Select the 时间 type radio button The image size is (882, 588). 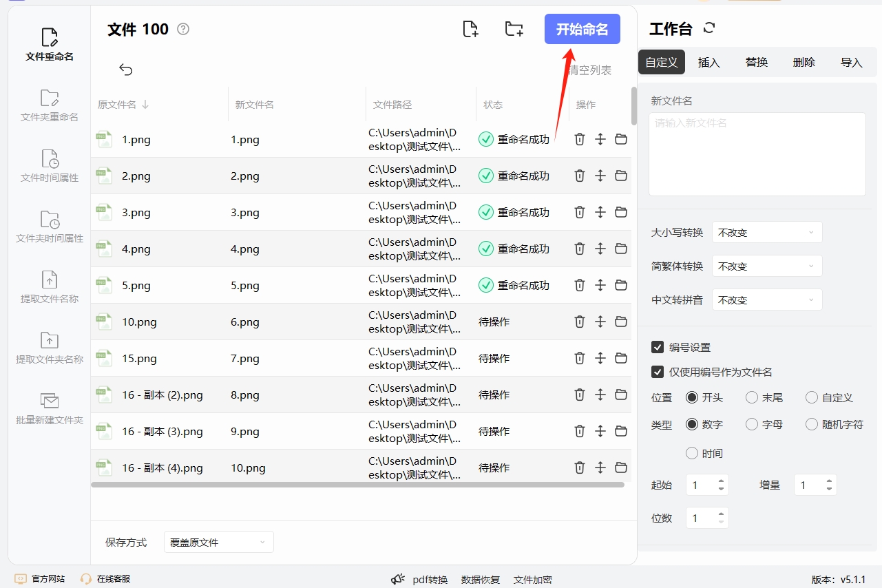pyautogui.click(x=692, y=453)
